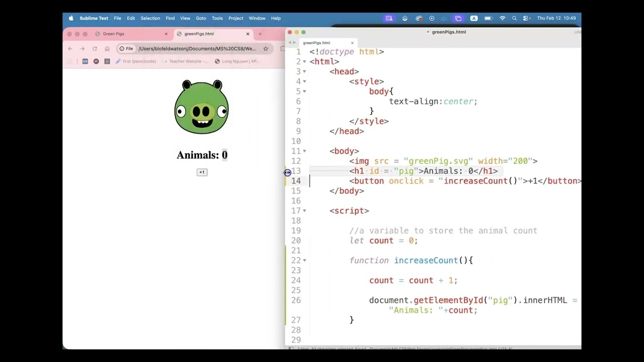The width and height of the screenshot is (644, 362).
Task: Click the File site info chip
Action: pyautogui.click(x=126, y=49)
